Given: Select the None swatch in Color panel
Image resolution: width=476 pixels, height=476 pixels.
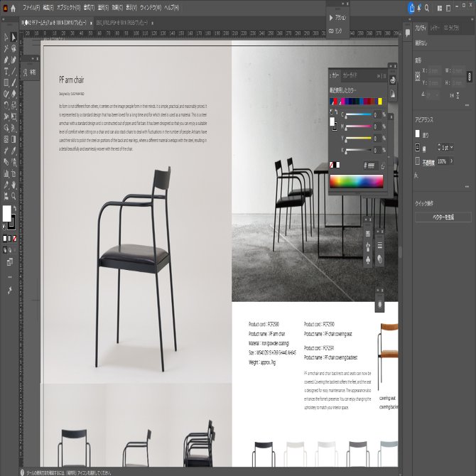Looking at the screenshot, I should click(332, 165).
